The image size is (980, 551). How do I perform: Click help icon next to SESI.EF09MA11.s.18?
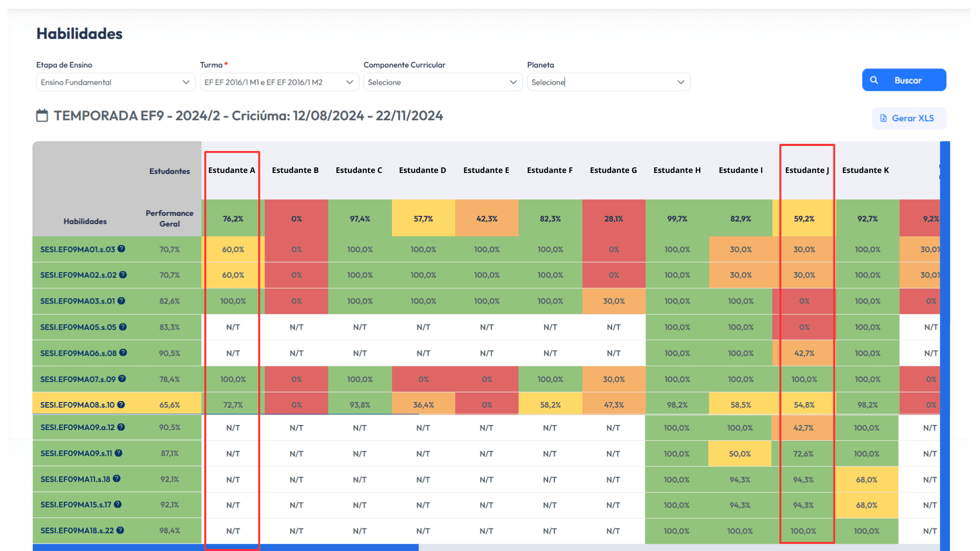tap(117, 479)
